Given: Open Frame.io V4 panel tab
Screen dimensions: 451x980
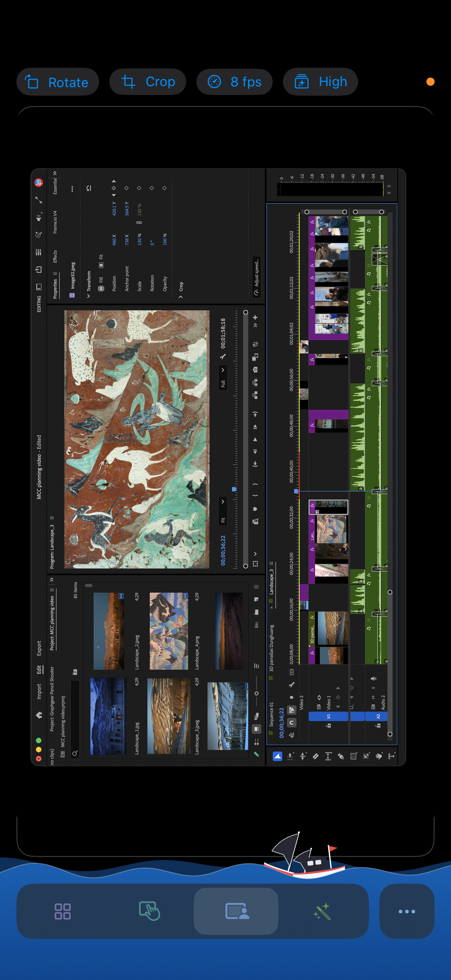Looking at the screenshot, I should coord(55,222).
